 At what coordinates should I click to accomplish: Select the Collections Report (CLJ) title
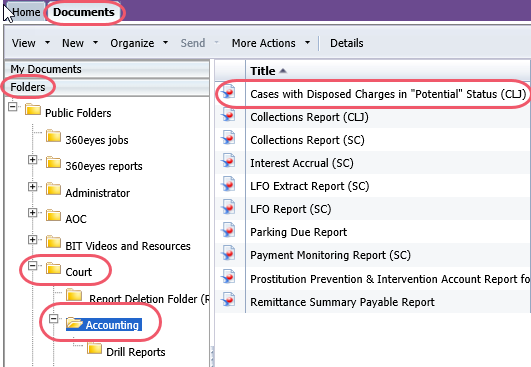point(309,117)
